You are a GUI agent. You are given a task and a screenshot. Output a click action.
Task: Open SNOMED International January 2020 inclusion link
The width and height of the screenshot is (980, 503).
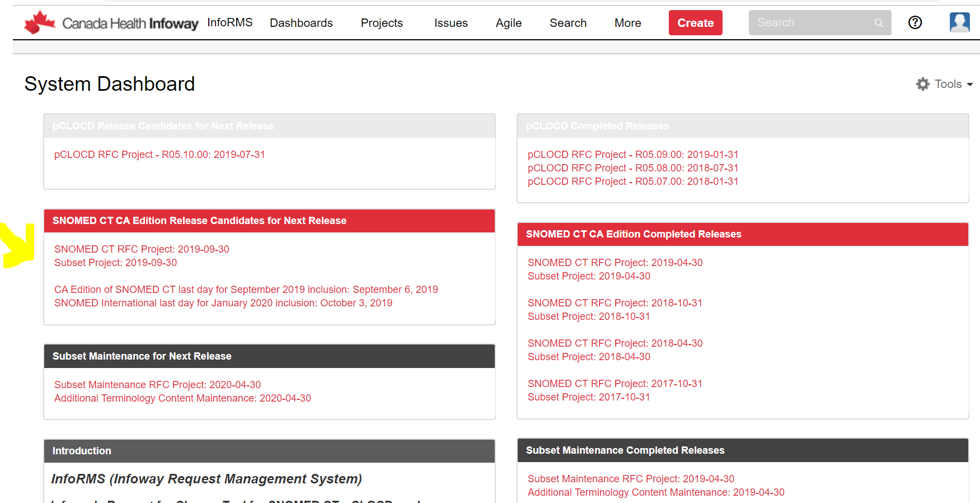pyautogui.click(x=223, y=303)
